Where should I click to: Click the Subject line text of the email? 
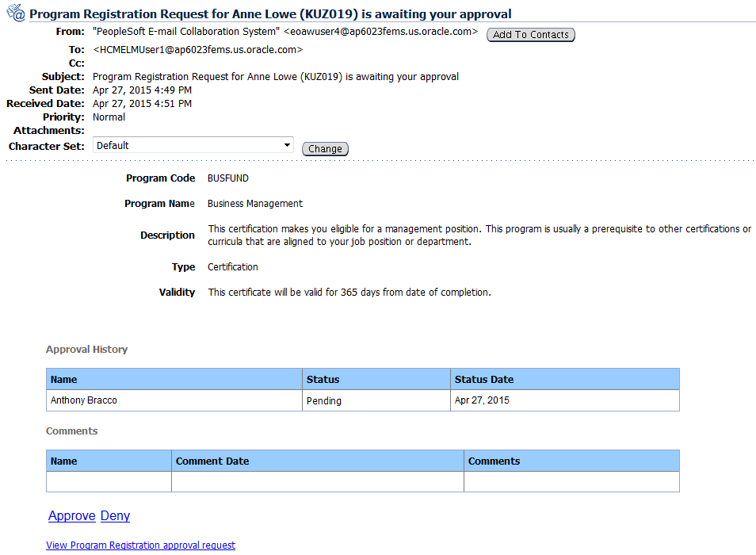click(x=276, y=76)
